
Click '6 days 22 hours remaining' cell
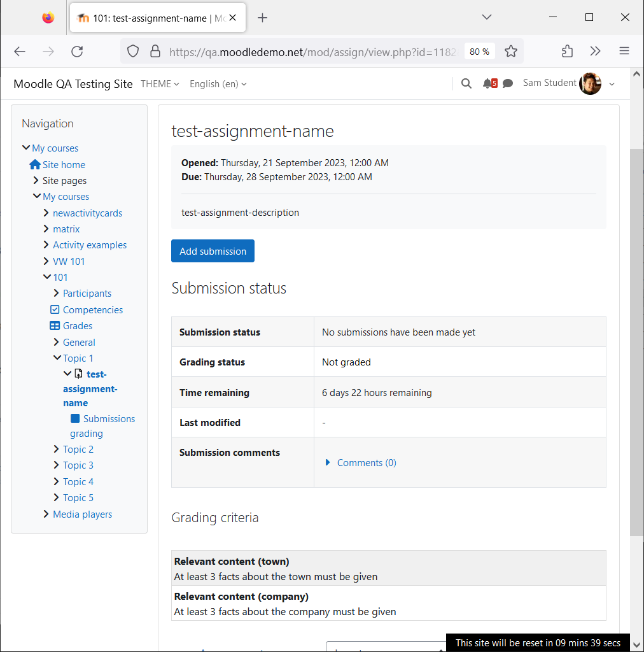pos(460,392)
